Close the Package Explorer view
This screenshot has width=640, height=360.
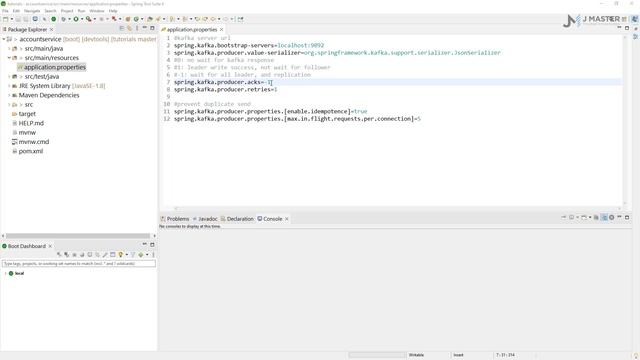[51, 29]
